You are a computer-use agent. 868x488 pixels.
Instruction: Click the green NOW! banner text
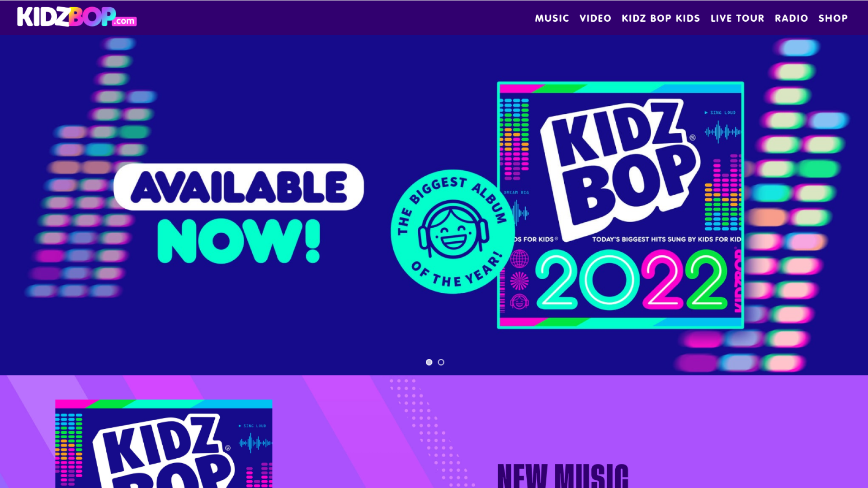(239, 241)
